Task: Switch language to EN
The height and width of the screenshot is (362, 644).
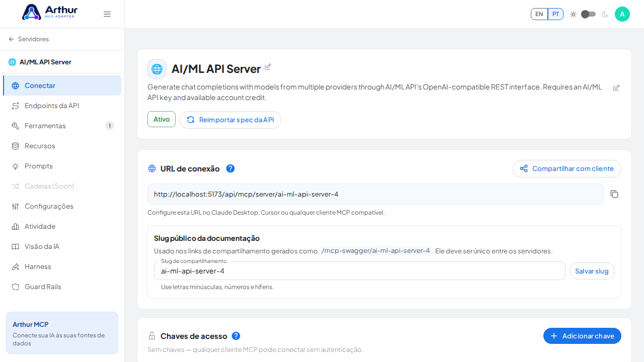Action: coord(539,14)
